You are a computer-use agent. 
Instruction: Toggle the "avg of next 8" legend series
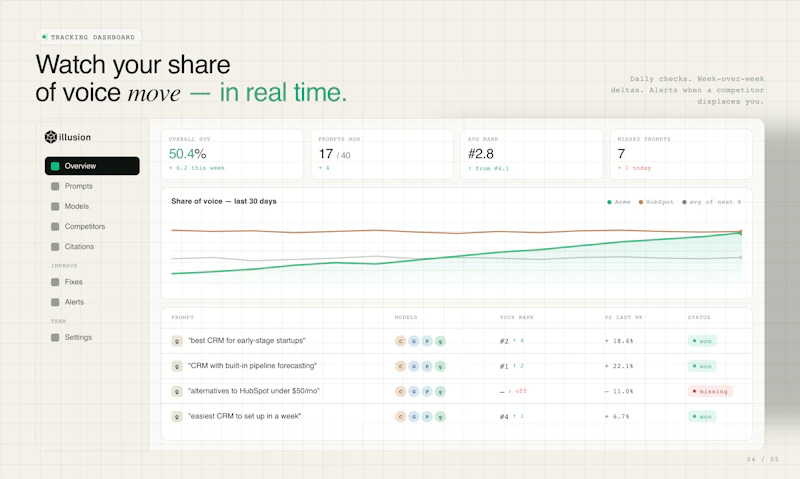[x=711, y=202]
